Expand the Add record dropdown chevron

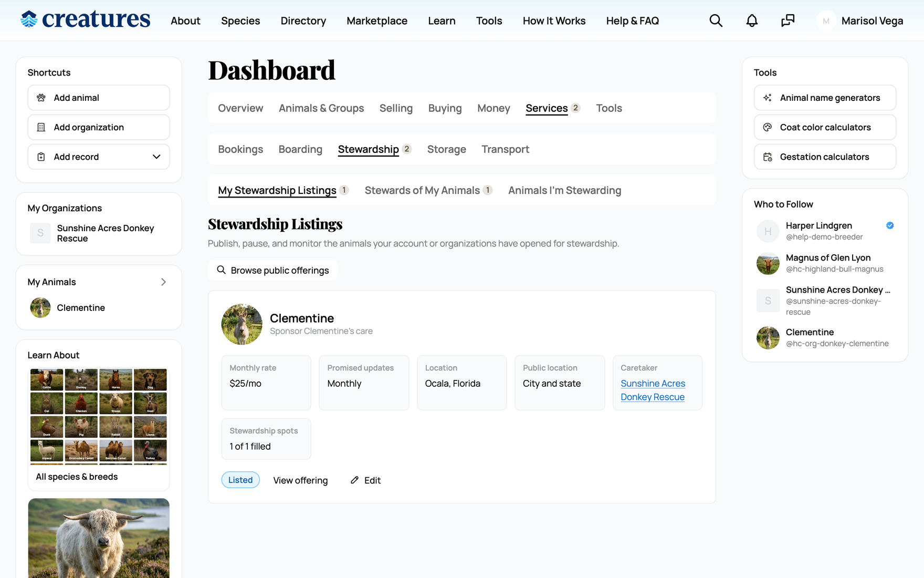[x=156, y=157]
